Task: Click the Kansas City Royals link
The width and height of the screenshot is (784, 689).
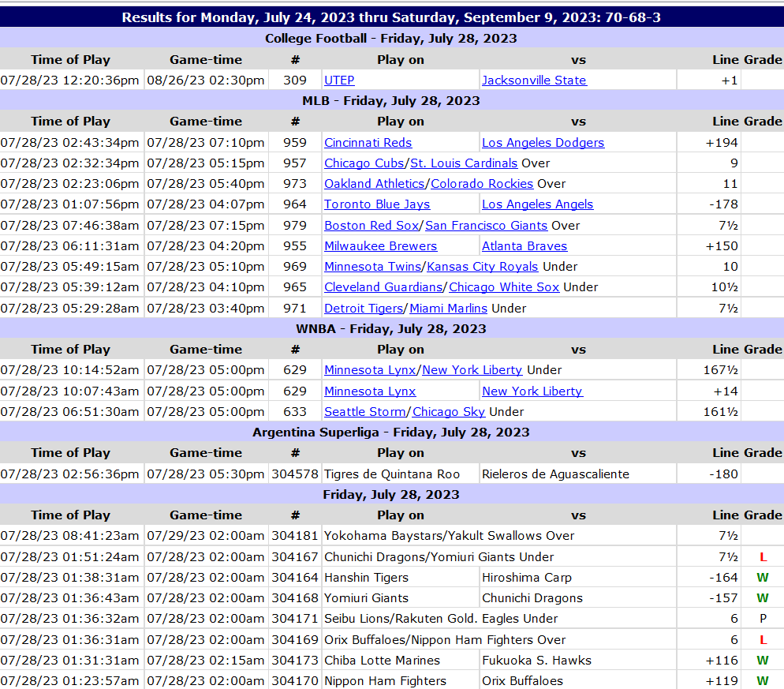Action: pyautogui.click(x=483, y=267)
